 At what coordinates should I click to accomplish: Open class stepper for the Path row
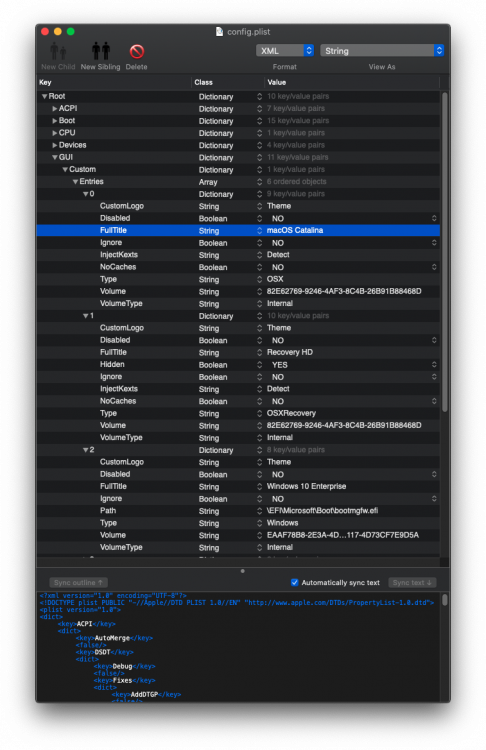pos(259,511)
